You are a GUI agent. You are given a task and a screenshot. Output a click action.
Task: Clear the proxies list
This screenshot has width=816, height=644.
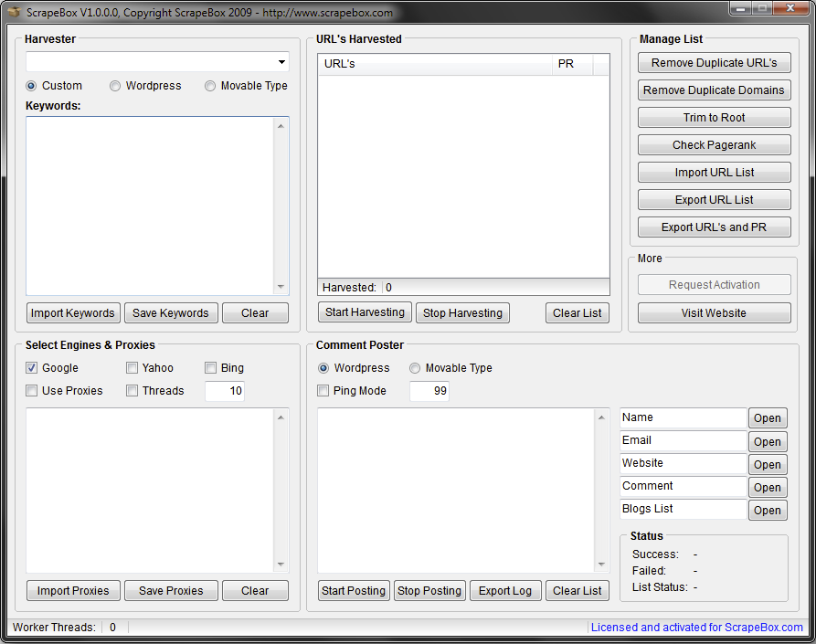[255, 591]
